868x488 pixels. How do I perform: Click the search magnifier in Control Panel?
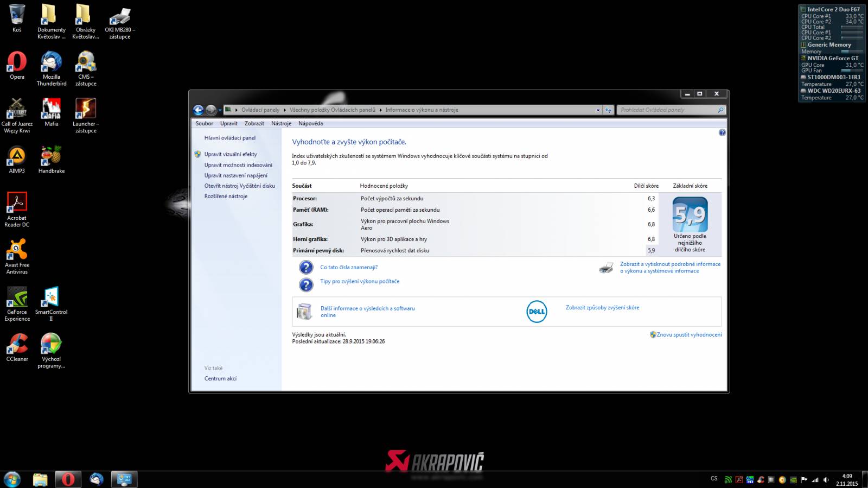720,110
